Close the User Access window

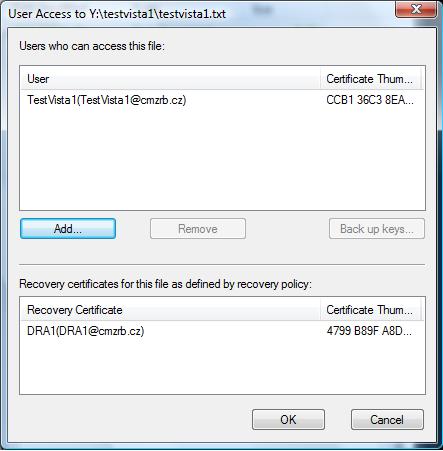pyautogui.click(x=416, y=9)
